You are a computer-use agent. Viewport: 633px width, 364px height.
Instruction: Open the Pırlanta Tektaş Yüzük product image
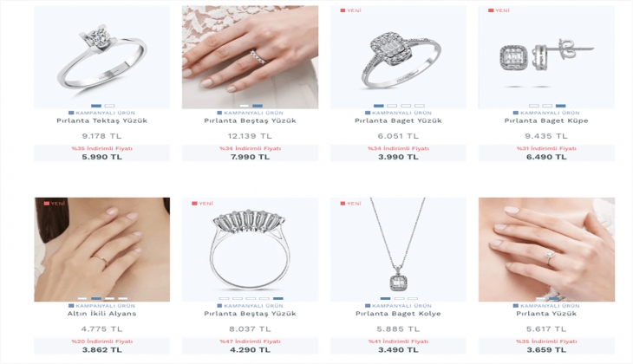(101, 57)
